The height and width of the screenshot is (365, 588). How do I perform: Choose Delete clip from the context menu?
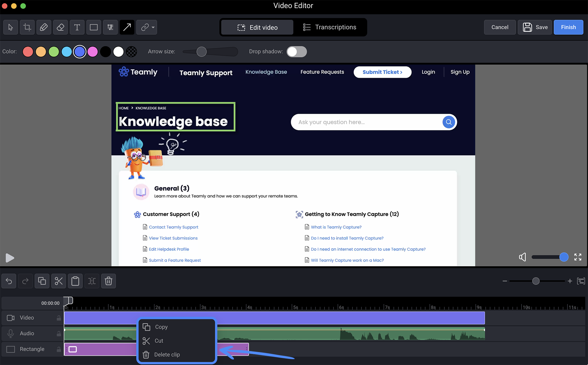pyautogui.click(x=177, y=355)
